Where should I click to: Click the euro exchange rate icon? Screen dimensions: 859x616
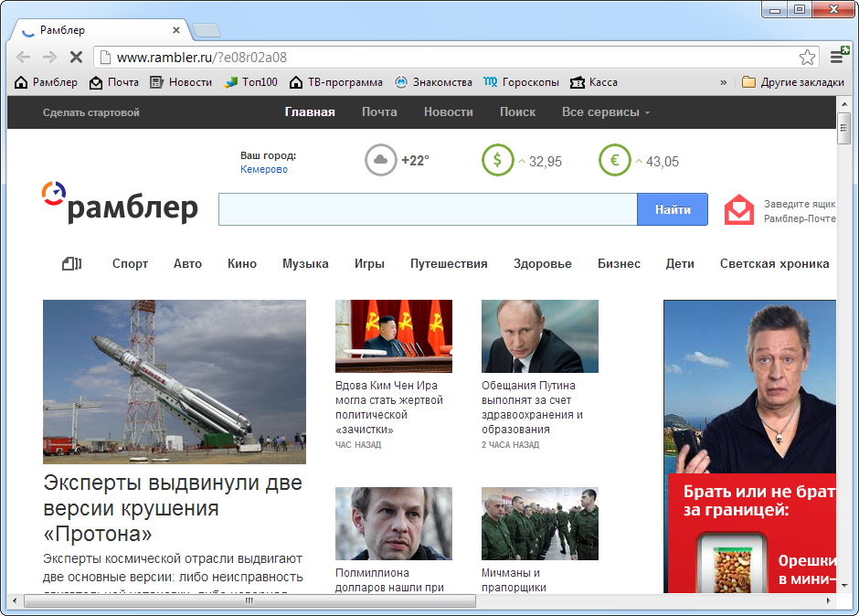pos(614,161)
